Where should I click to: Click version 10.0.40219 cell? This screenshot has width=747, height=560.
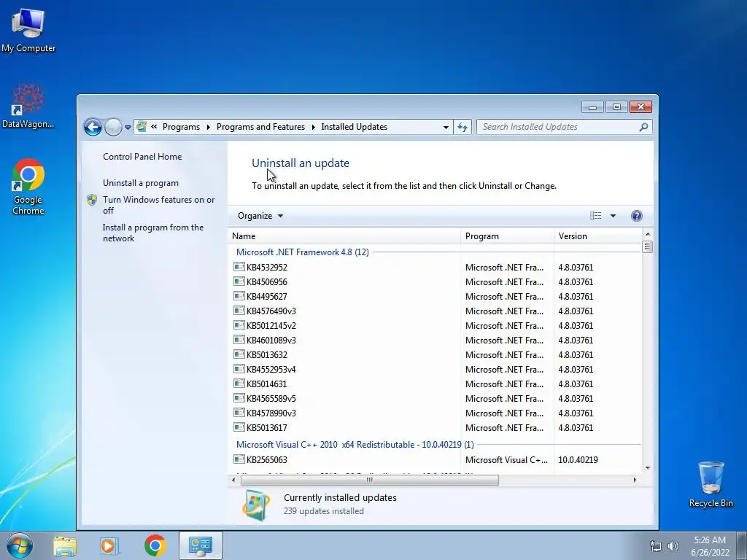[578, 459]
